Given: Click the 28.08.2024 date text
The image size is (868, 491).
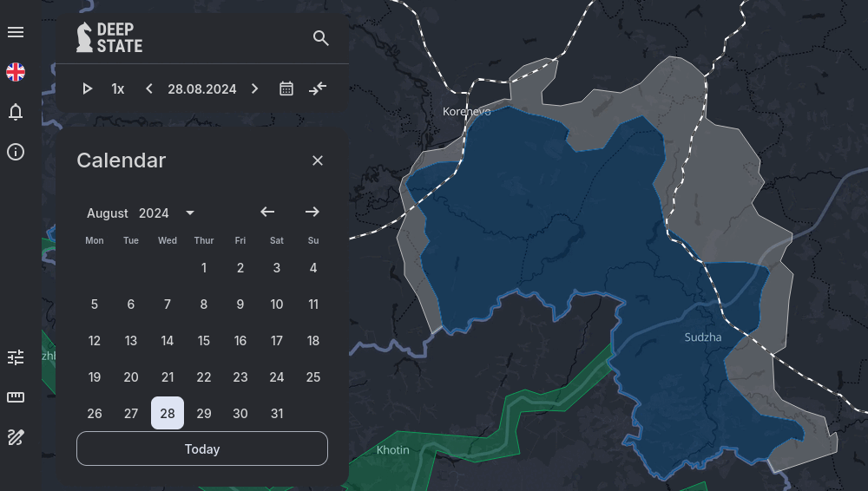Looking at the screenshot, I should [x=202, y=88].
